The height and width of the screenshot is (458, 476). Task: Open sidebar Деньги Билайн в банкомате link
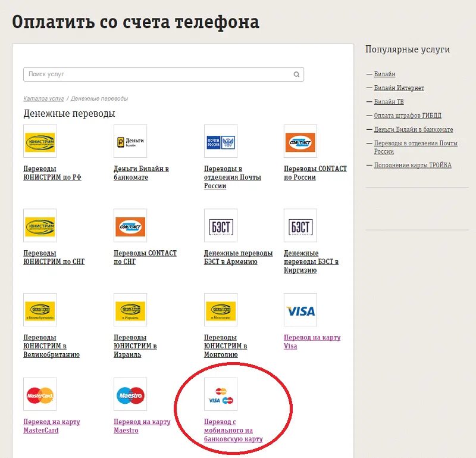point(413,129)
